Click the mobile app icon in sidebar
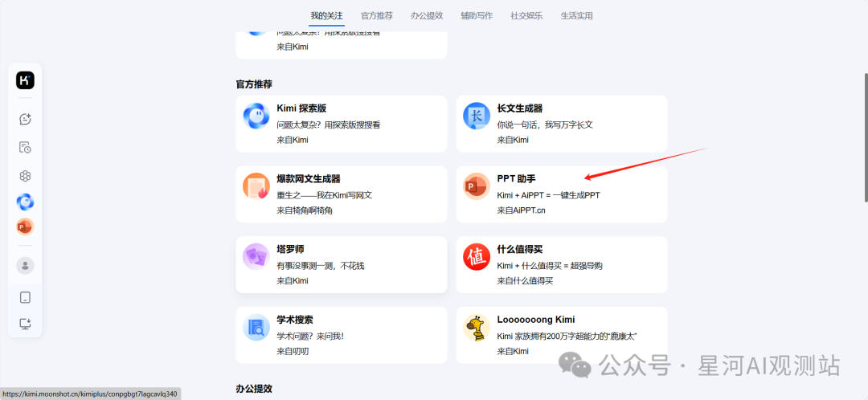Screen dimensions: 868x400 point(25,298)
